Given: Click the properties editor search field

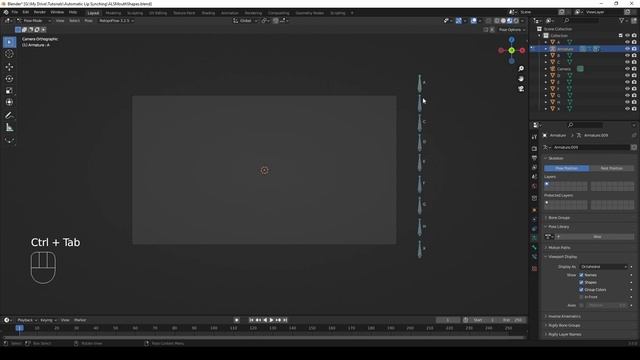Looking at the screenshot, I should tap(585, 125).
